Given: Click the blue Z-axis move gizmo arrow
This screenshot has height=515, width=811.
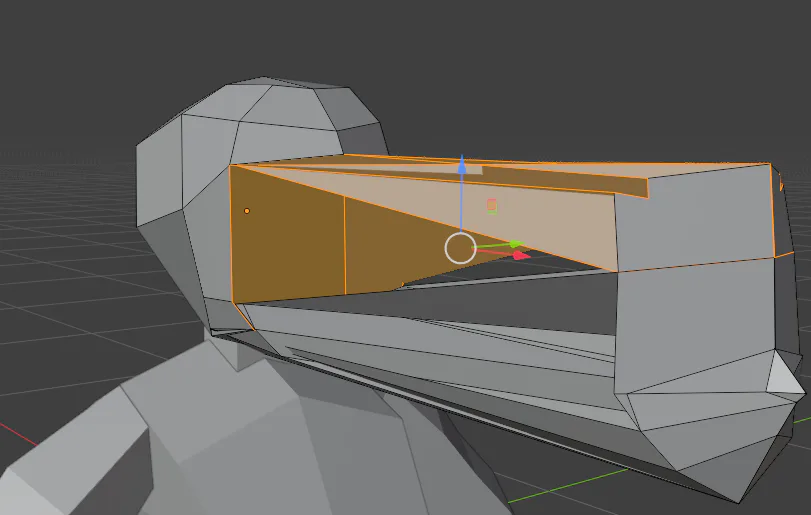Looking at the screenshot, I should [462, 166].
